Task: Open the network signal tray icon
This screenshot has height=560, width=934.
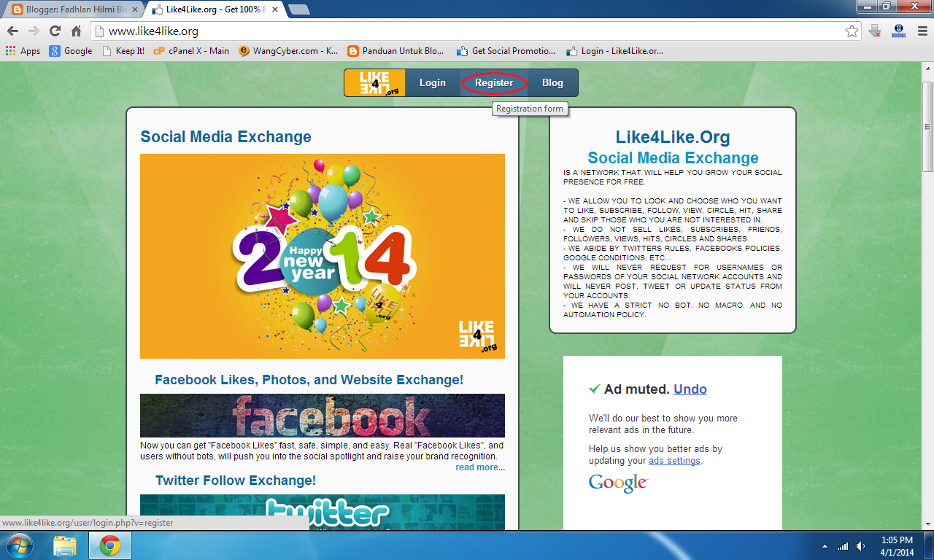Action: [x=843, y=545]
